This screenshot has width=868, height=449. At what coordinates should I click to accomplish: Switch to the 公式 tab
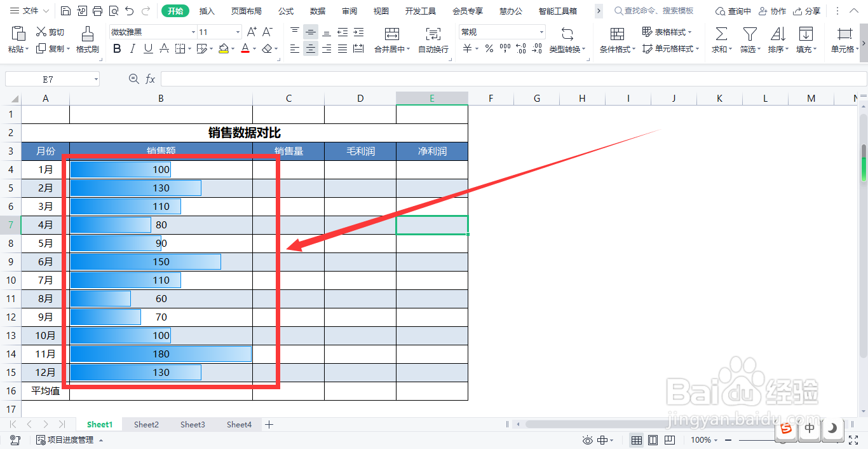(x=286, y=11)
